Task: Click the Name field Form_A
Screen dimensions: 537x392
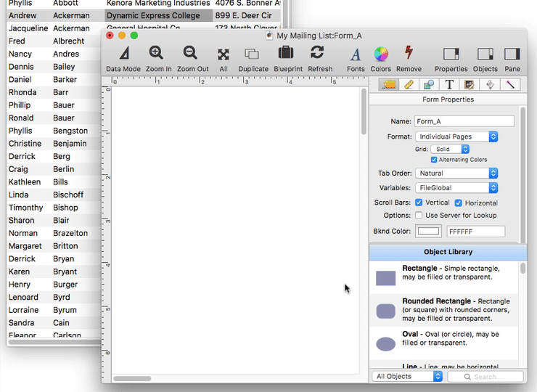Action: point(464,121)
